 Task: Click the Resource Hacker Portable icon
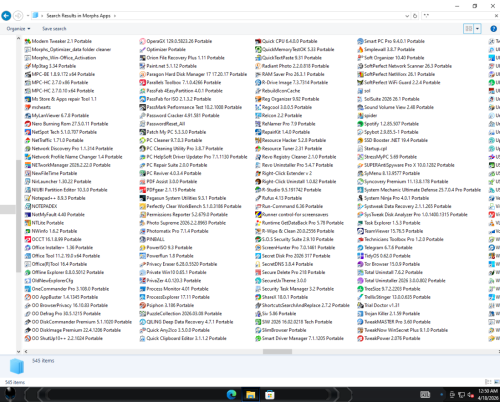pyautogui.click(x=258, y=140)
